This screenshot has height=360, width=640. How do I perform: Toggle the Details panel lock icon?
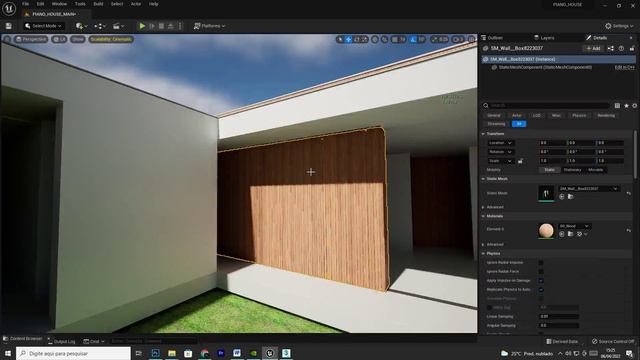632,49
